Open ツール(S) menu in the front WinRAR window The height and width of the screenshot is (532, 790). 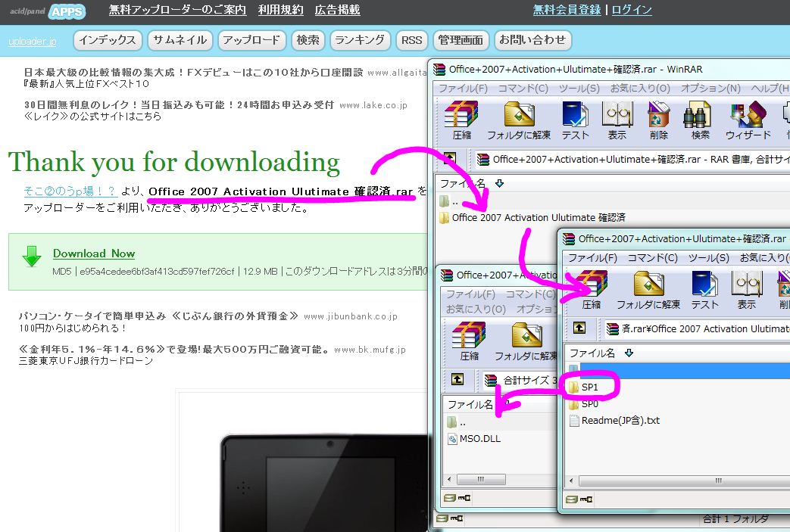pos(708,258)
